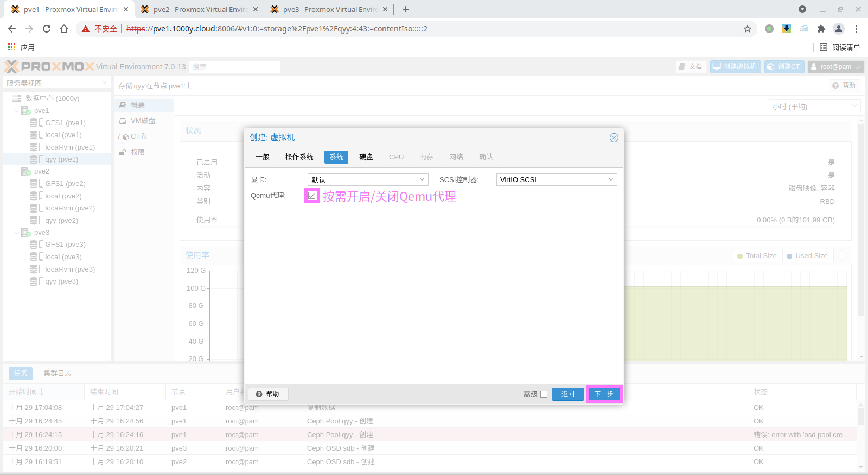Reload the browser page

click(47, 29)
